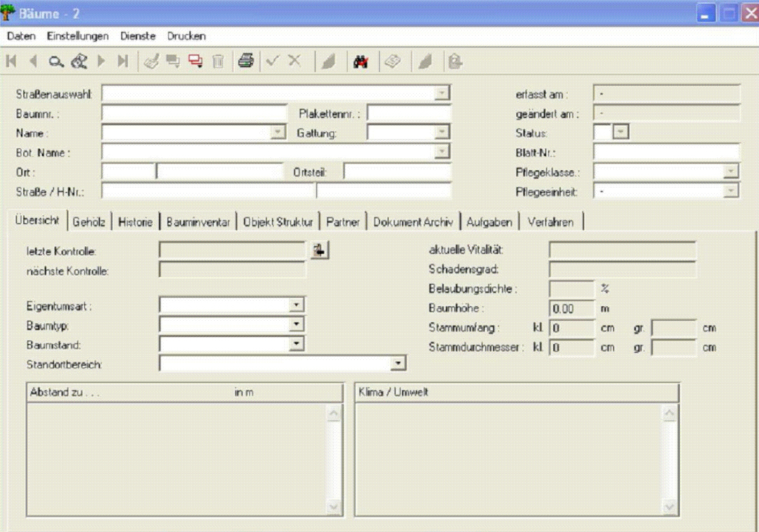The width and height of the screenshot is (759, 532).
Task: Minimize the Bäume window
Action: (x=706, y=13)
